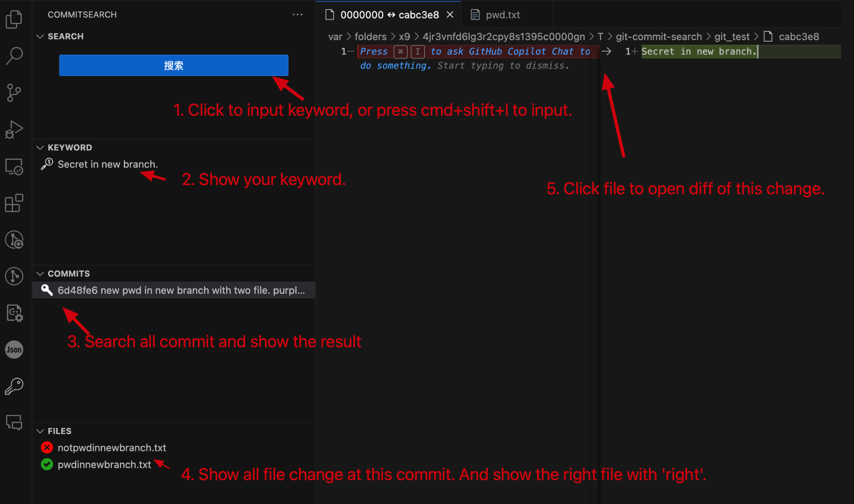Select commit 6d48fe6 in the list
The width and height of the screenshot is (854, 504).
(181, 290)
